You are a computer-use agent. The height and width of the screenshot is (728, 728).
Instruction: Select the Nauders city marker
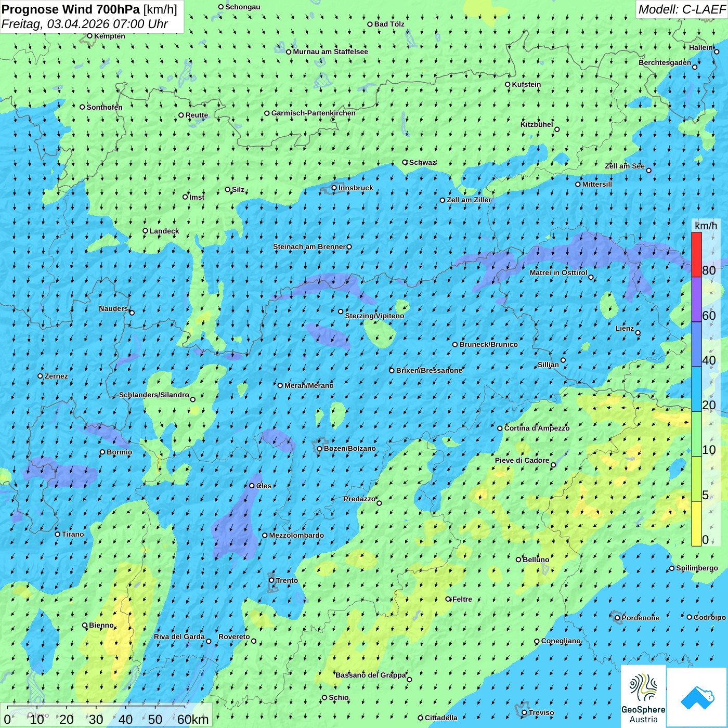(132, 313)
